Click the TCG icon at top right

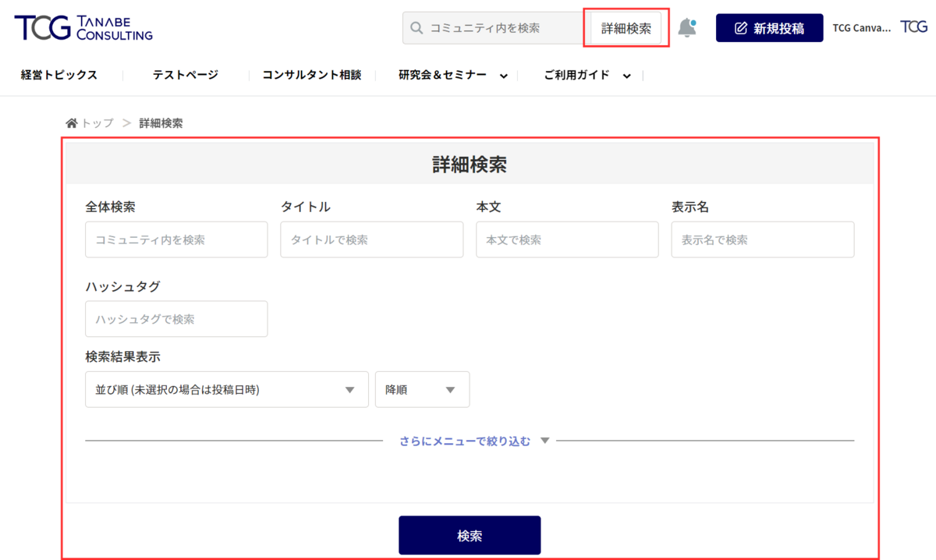[x=914, y=27]
